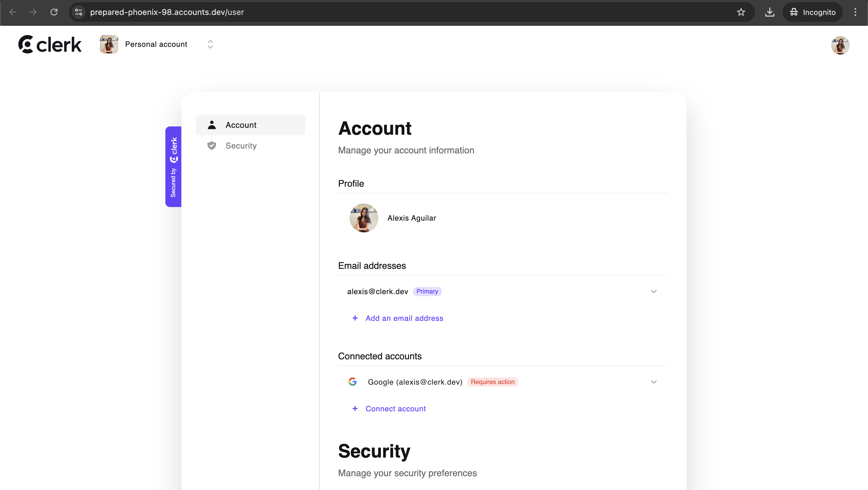868x490 pixels.
Task: Open the Personal account switcher
Action: point(211,44)
